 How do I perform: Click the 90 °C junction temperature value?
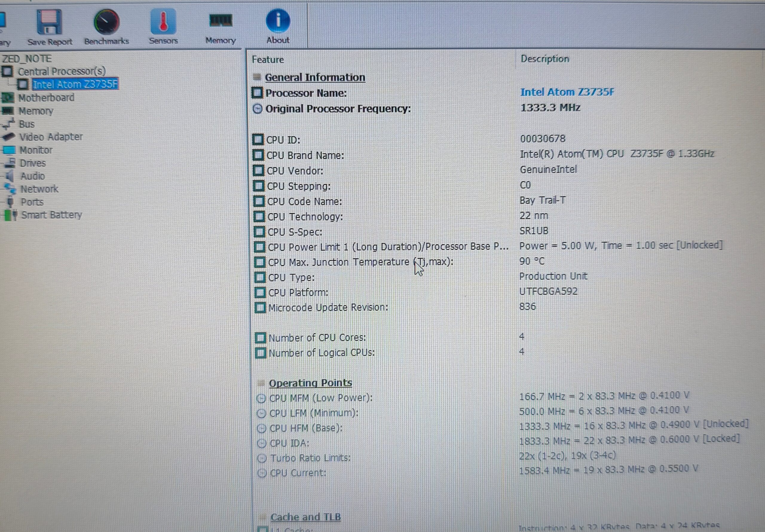532,261
